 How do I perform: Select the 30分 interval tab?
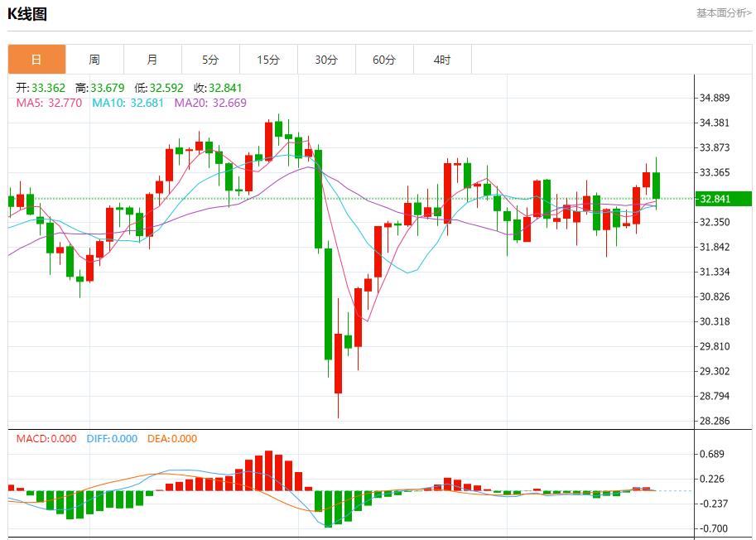click(x=326, y=60)
